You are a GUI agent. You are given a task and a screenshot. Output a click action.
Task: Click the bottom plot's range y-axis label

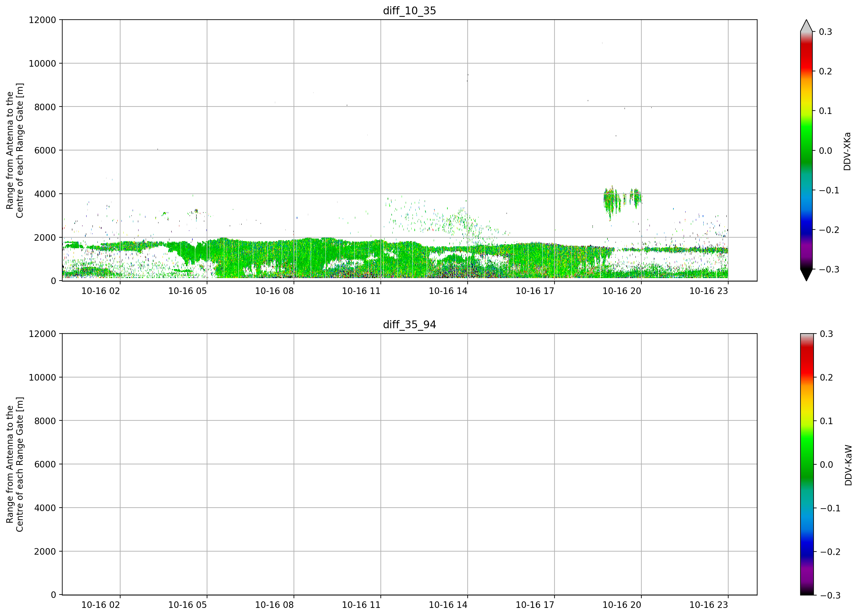point(15,464)
